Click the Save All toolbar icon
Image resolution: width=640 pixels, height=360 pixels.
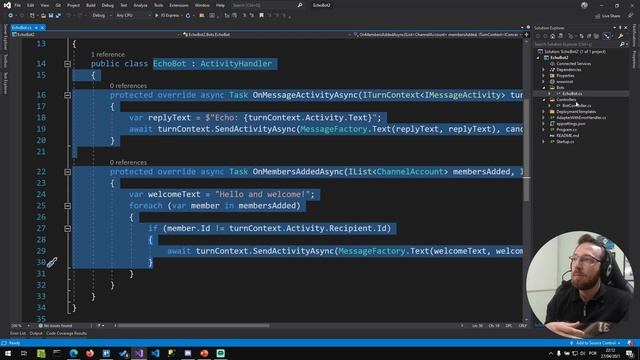[58, 16]
